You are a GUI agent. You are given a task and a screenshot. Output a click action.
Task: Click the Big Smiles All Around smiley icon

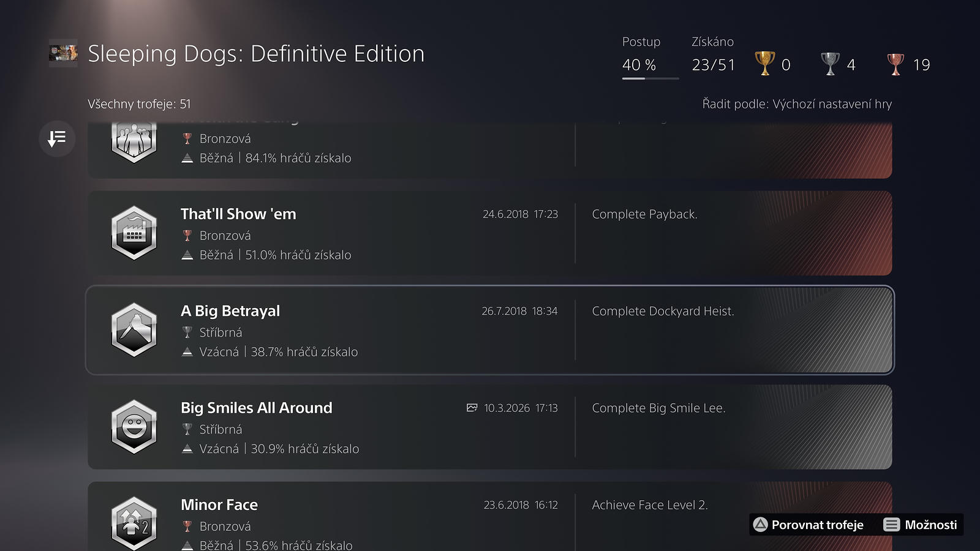click(x=134, y=427)
